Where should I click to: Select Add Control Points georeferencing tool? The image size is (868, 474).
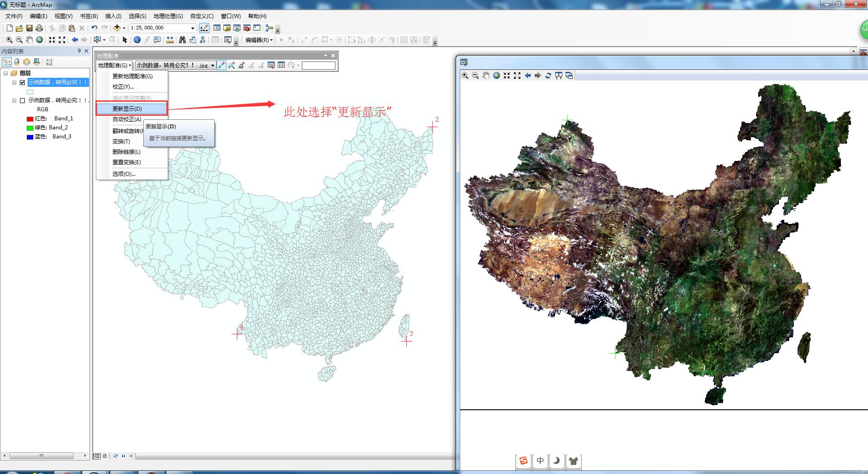[221, 65]
